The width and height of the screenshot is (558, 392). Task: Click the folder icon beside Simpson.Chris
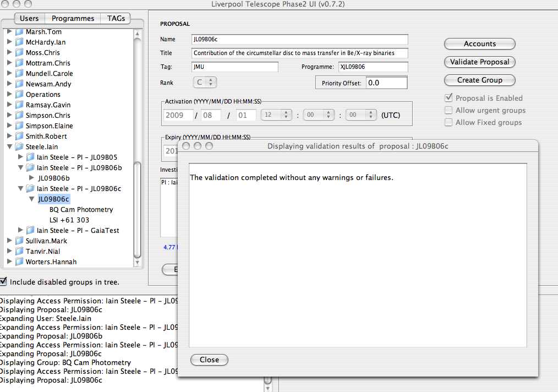click(x=20, y=116)
